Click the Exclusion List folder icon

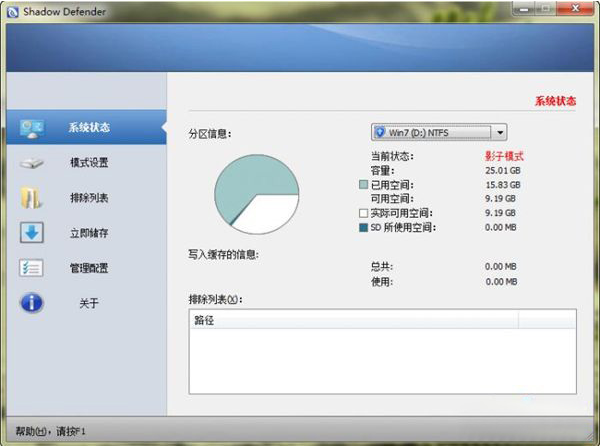31,198
